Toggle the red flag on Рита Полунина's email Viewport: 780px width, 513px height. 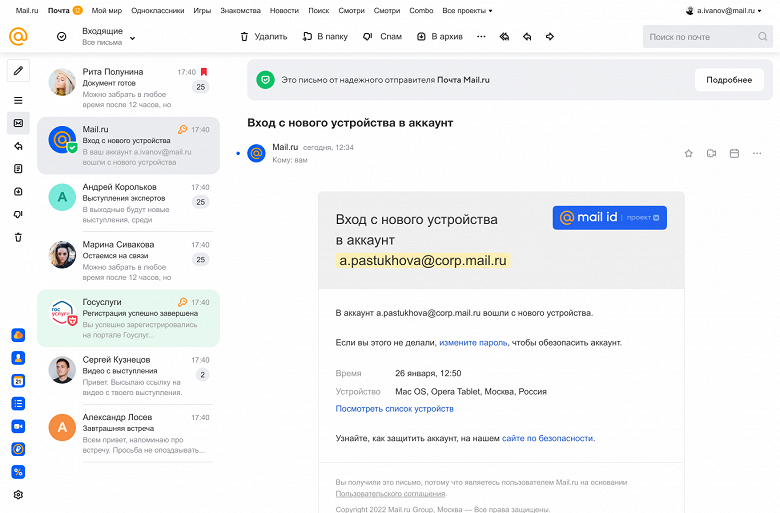(204, 72)
